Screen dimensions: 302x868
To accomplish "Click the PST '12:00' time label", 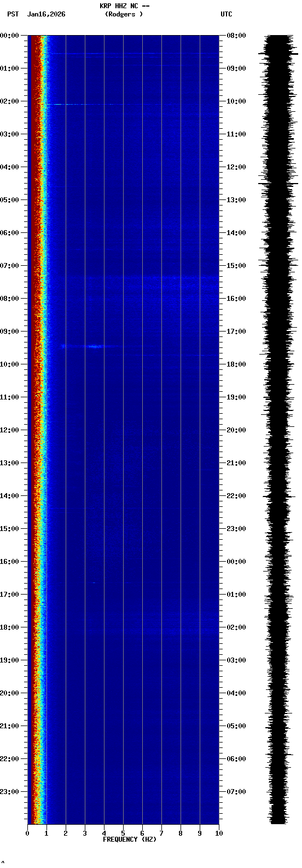I will point(9,430).
